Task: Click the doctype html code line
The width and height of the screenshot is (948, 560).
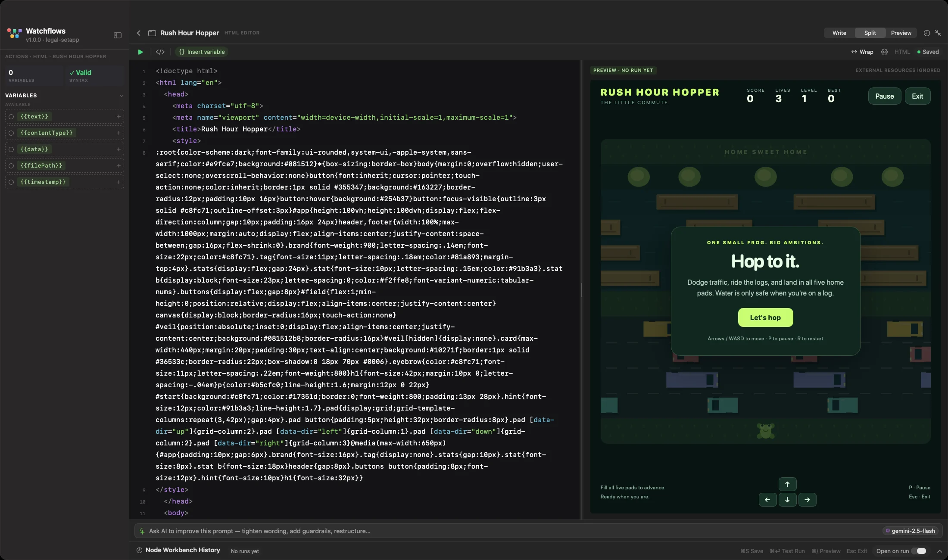Action: (187, 71)
